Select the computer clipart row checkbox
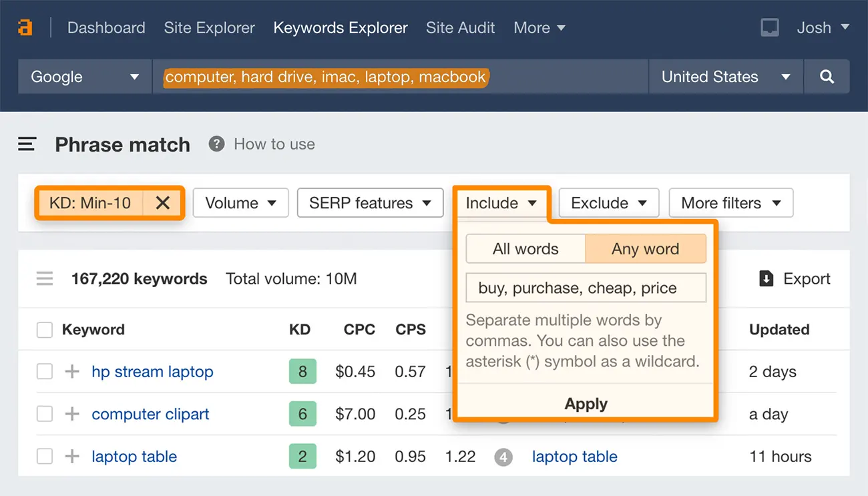The image size is (868, 496). [x=45, y=415]
